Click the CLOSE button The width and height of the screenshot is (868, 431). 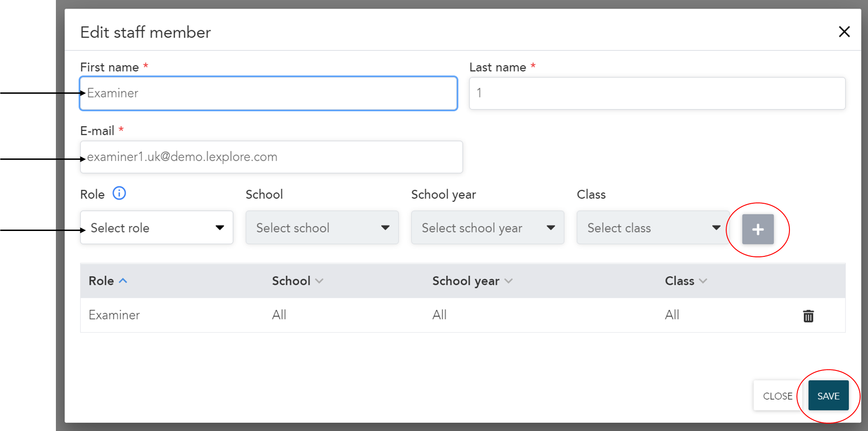777,396
